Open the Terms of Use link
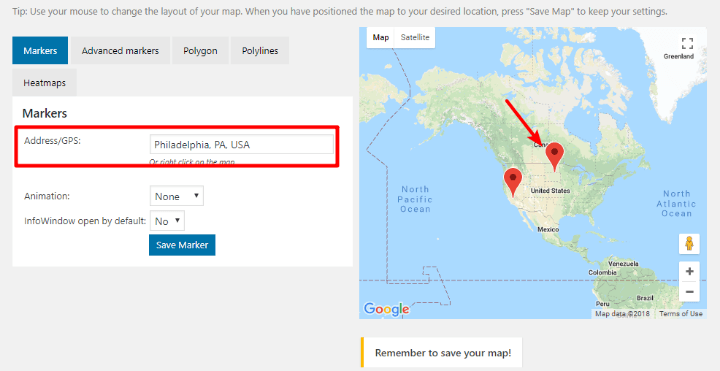 681,314
